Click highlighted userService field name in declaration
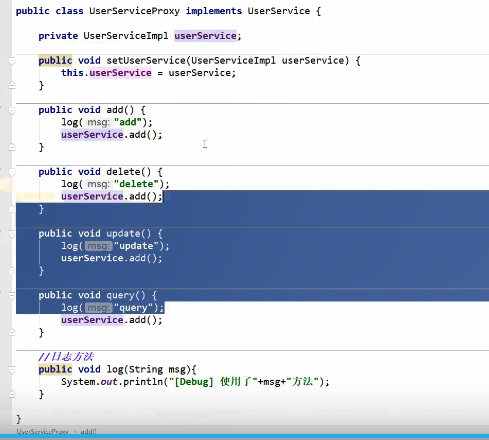The height and width of the screenshot is (440, 489). coord(205,36)
